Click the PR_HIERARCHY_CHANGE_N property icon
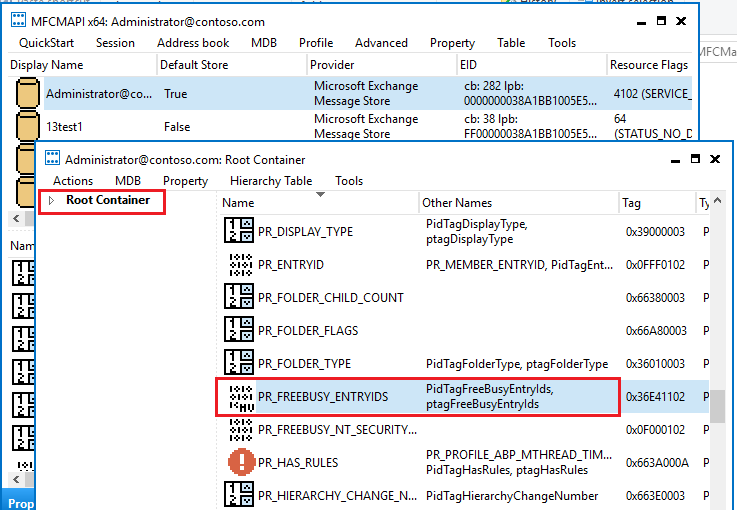The image size is (737, 510). click(239, 494)
